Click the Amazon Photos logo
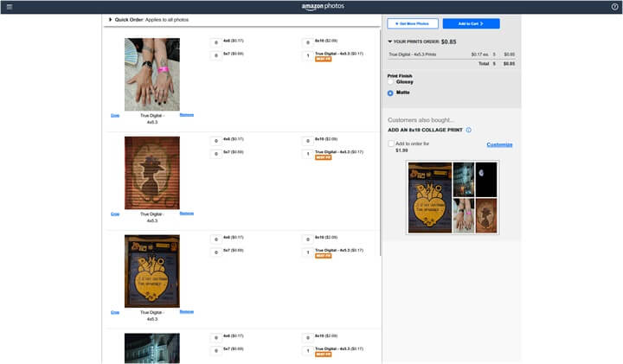This screenshot has width=623, height=364. pyautogui.click(x=323, y=6)
